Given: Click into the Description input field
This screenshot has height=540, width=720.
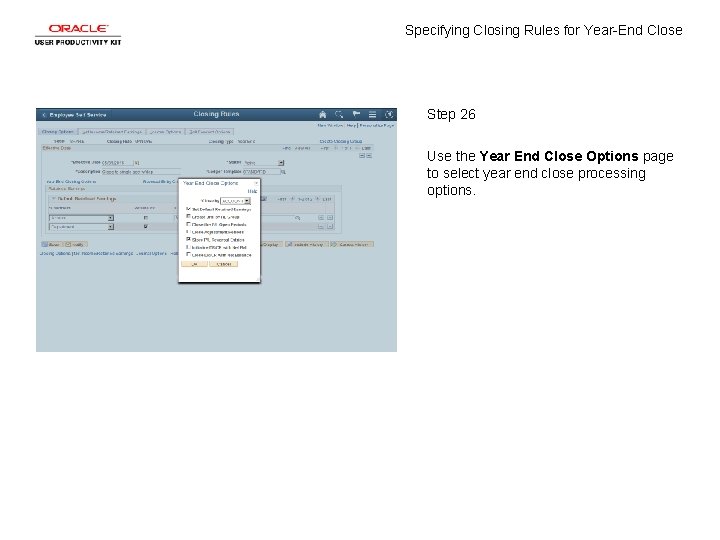Looking at the screenshot, I should tap(141, 172).
